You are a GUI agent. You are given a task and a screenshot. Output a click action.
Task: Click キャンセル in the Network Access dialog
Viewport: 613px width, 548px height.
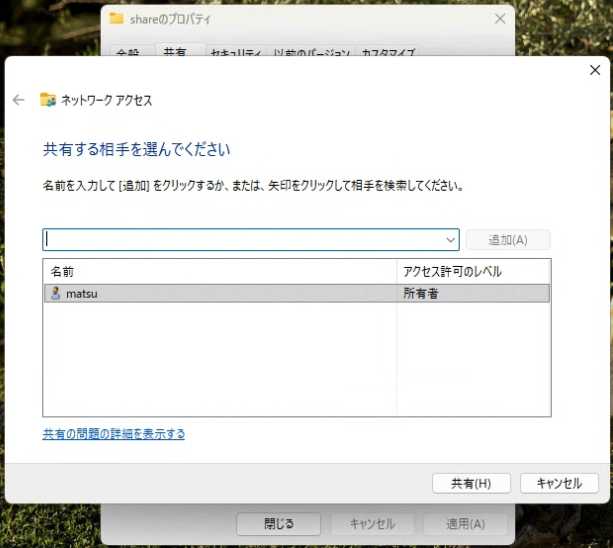(x=558, y=483)
